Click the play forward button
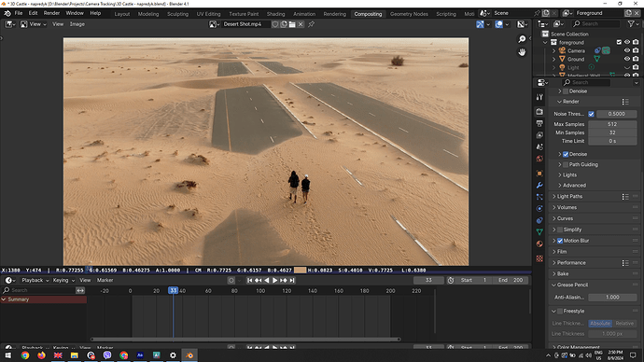Screen dimensions: 644x362 [x=274, y=280]
